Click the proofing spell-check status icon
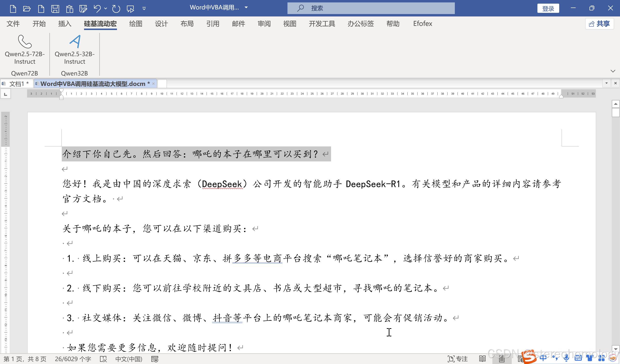This screenshot has height=364, width=620. click(103, 359)
